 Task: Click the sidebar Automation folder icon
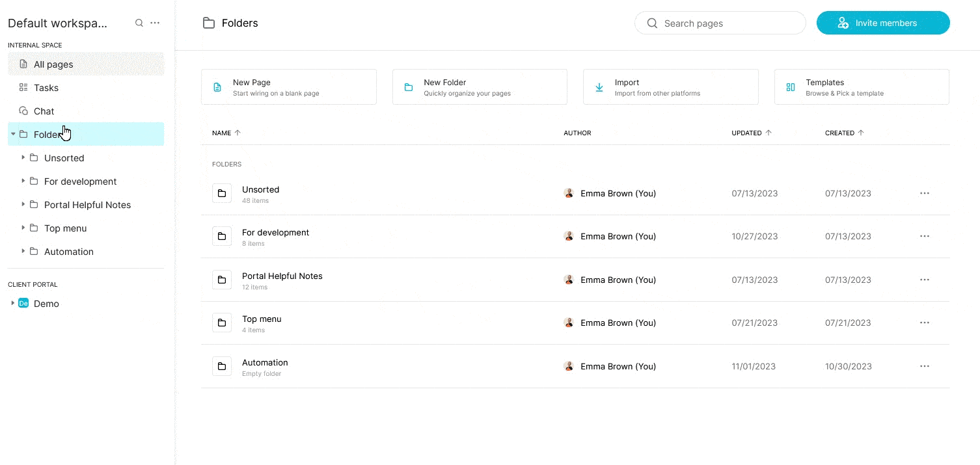pos(34,252)
